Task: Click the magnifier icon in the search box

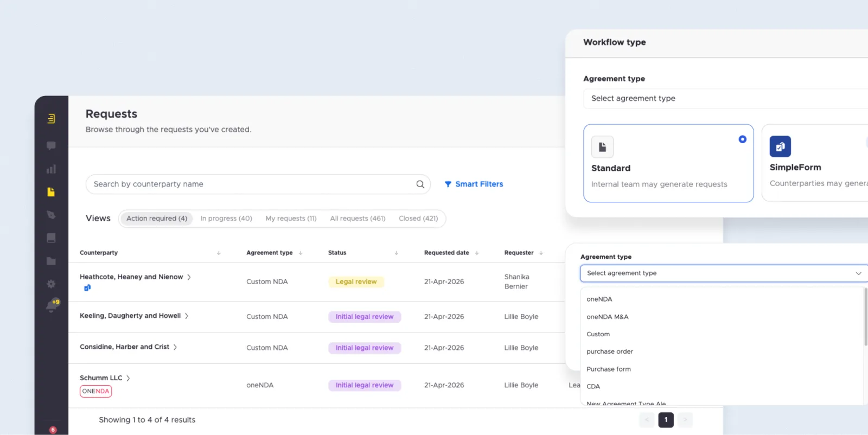Action: coord(420,184)
